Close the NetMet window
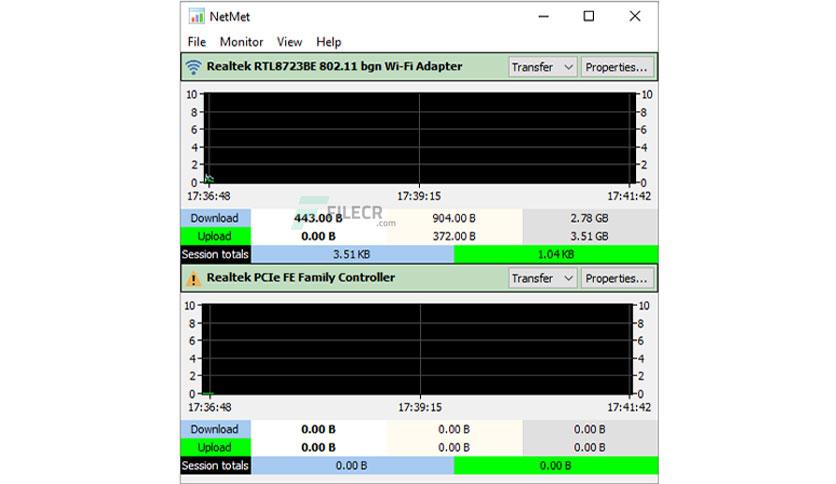 coord(634,17)
